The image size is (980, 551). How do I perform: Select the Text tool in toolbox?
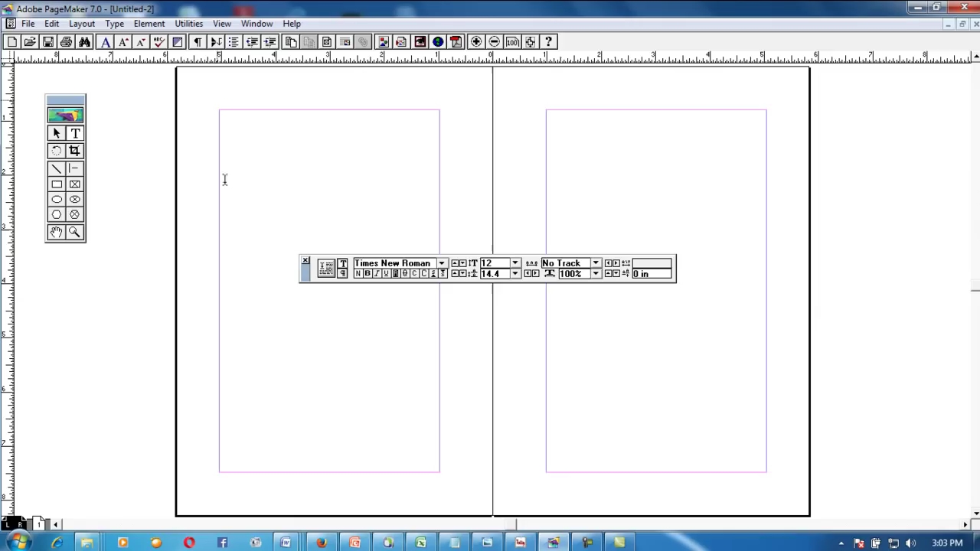74,133
